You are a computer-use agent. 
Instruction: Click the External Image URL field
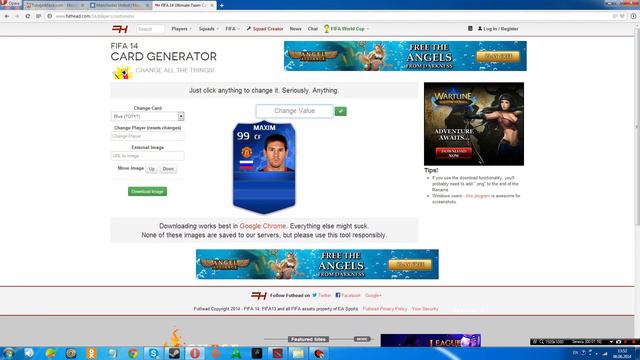[x=147, y=156]
